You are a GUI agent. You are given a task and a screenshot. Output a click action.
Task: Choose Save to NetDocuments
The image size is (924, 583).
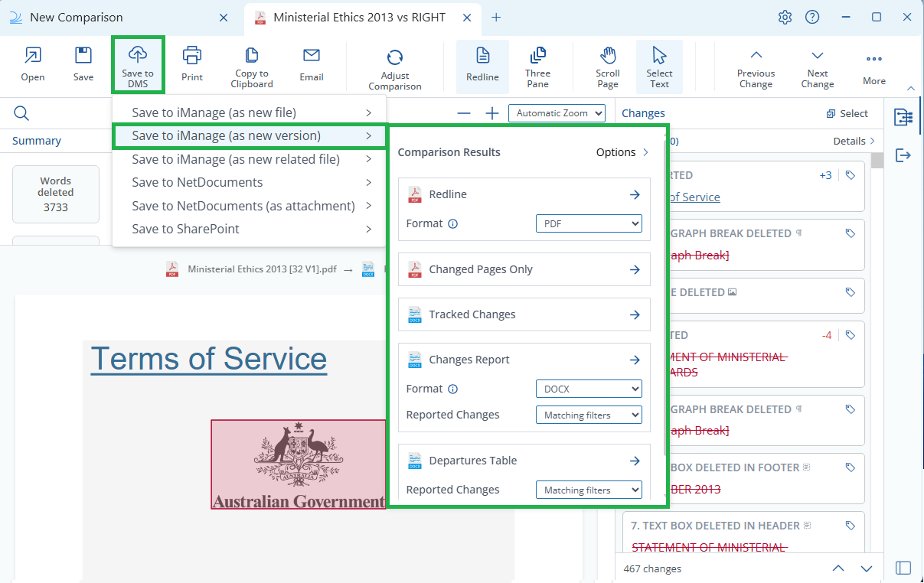250,182
